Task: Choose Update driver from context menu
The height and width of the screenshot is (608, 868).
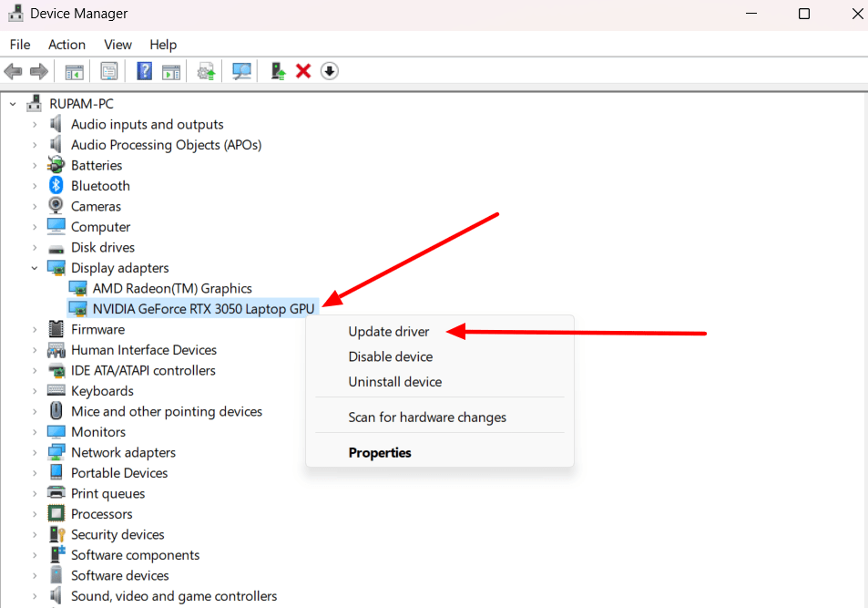Action: pyautogui.click(x=389, y=332)
